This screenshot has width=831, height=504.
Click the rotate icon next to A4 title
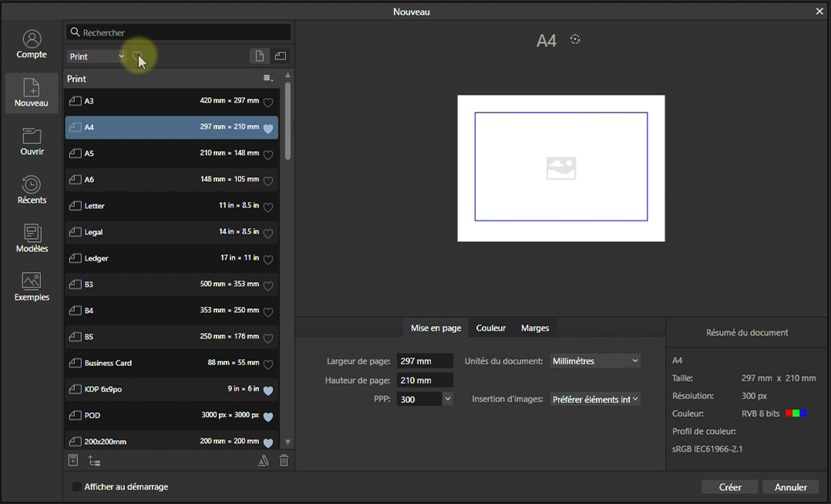coord(575,39)
